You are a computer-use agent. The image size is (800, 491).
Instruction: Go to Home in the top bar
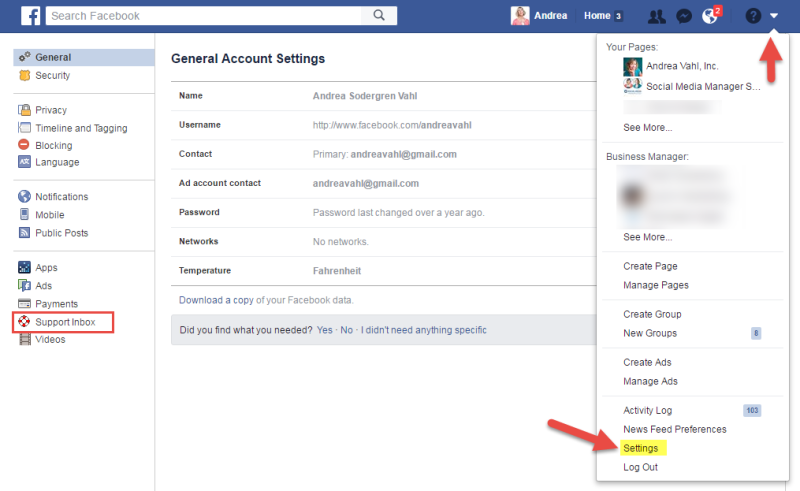597,16
